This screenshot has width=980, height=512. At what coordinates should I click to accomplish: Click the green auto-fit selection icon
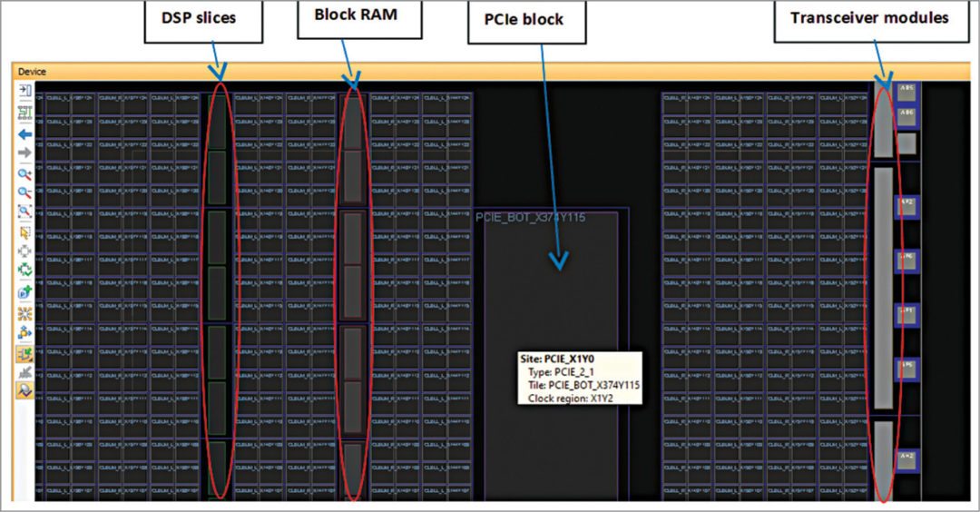(24, 271)
